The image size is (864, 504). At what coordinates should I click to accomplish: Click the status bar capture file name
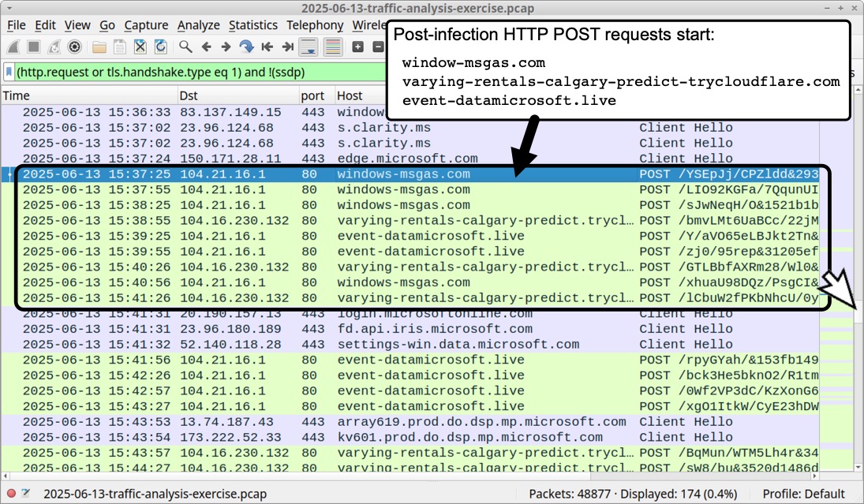(x=155, y=494)
